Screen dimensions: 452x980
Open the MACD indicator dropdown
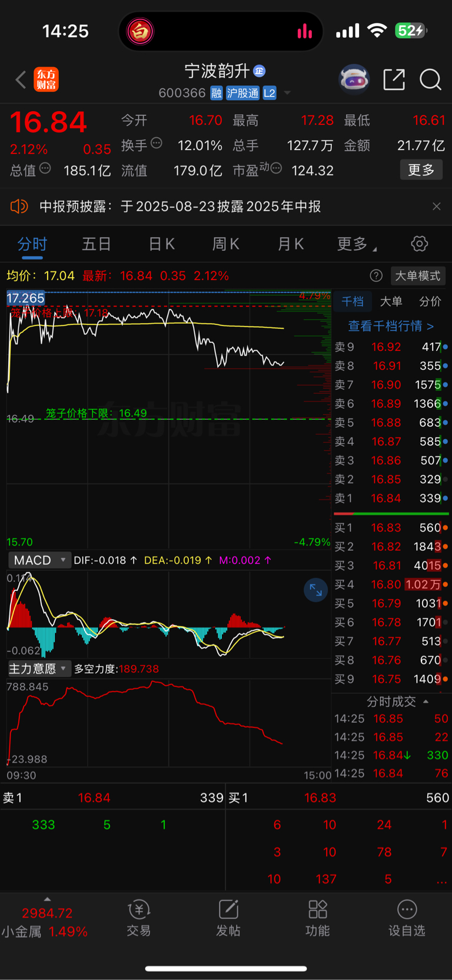click(39, 560)
